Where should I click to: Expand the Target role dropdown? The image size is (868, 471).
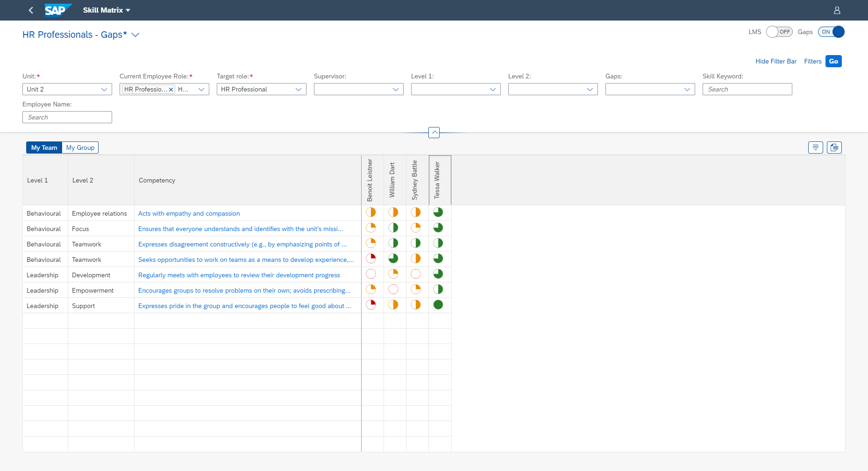coord(298,89)
